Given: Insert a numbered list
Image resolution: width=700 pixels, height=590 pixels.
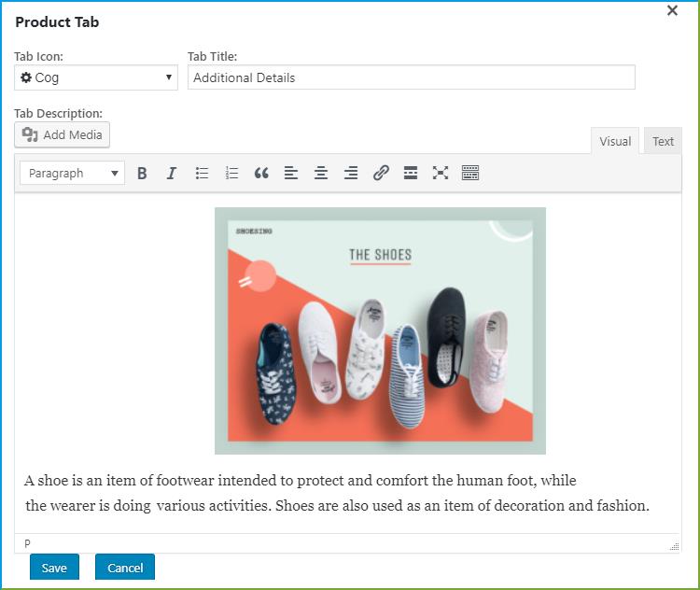Looking at the screenshot, I should tap(231, 173).
